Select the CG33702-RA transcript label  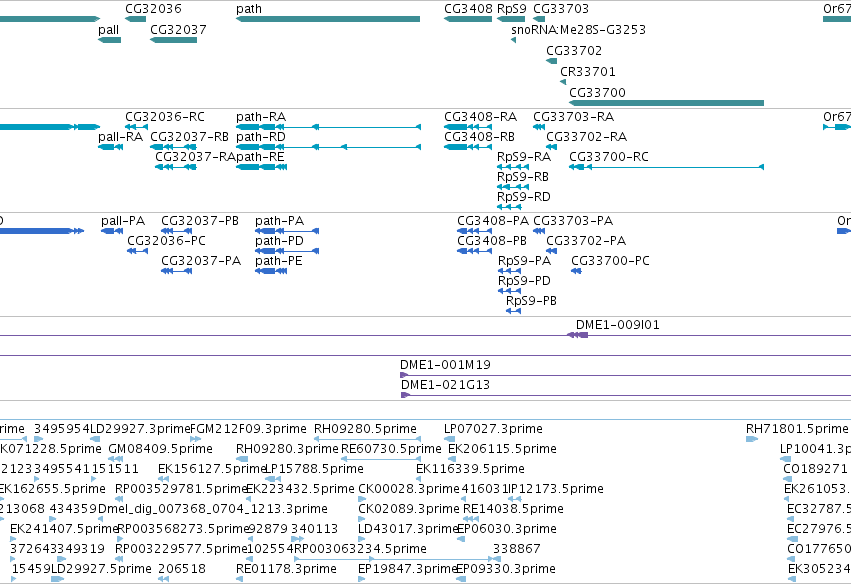coord(587,137)
